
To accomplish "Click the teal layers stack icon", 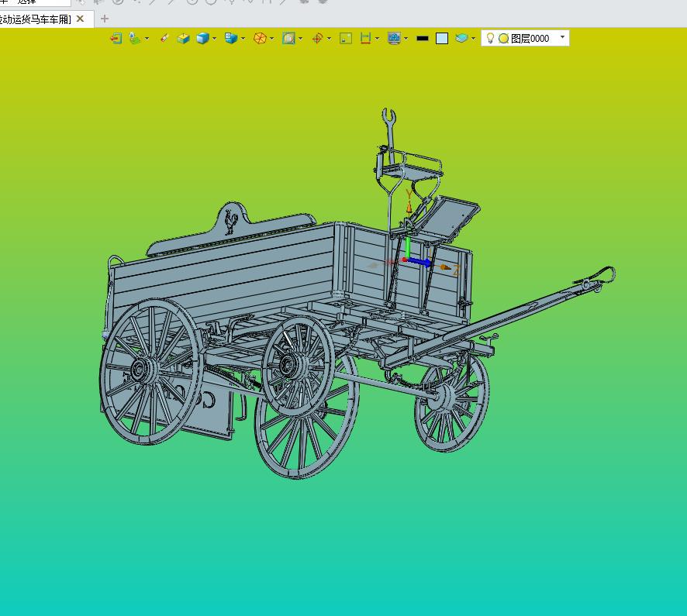I will (x=461, y=39).
